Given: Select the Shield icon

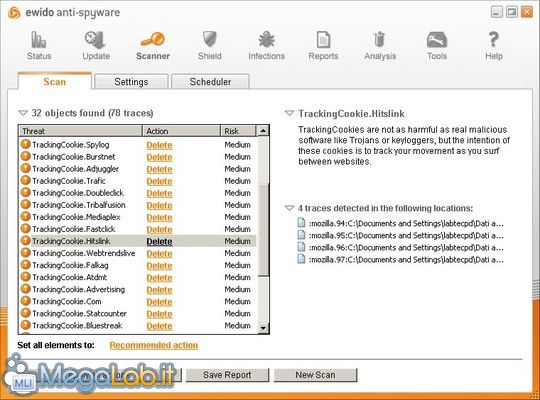Looking at the screenshot, I should point(209,39).
